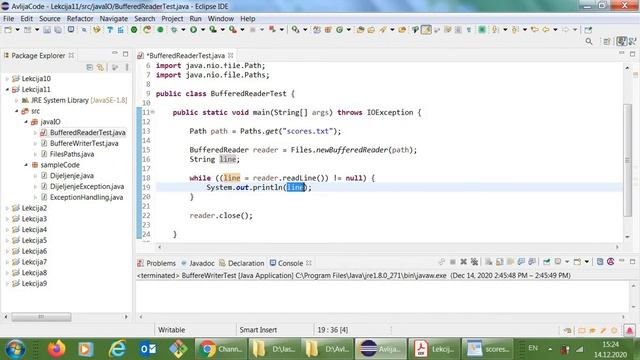The height and width of the screenshot is (360, 640).
Task: Expand the Lekcija2 project
Action: point(7,208)
